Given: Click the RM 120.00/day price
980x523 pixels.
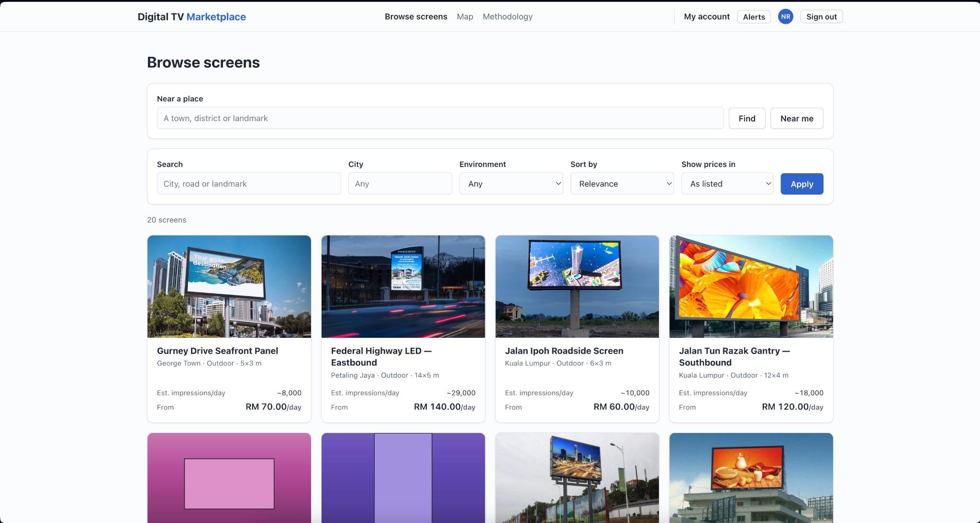Looking at the screenshot, I should (792, 407).
